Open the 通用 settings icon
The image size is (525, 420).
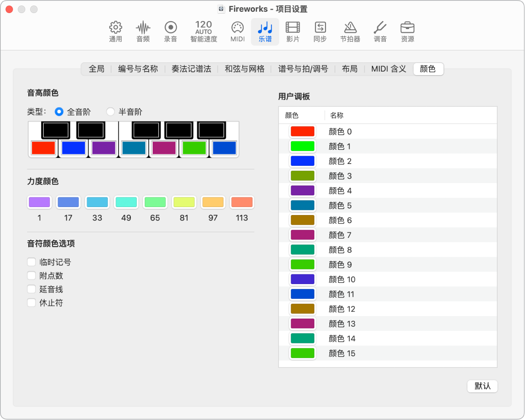pos(115,32)
